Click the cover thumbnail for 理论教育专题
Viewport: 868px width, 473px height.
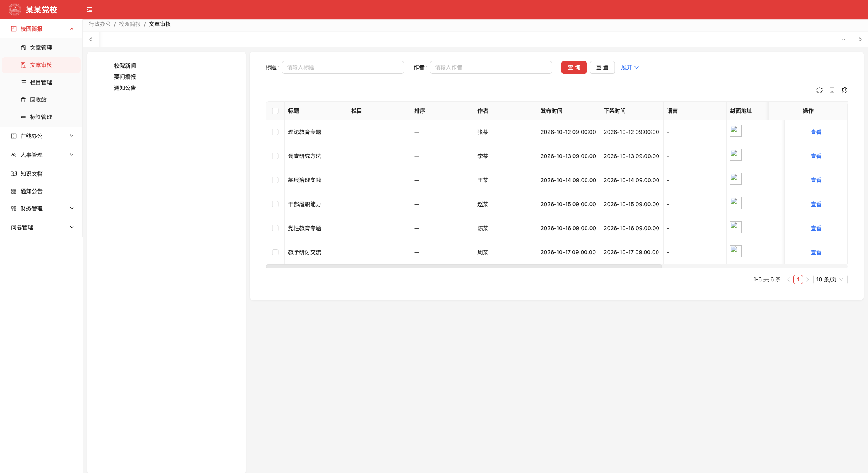click(x=736, y=131)
